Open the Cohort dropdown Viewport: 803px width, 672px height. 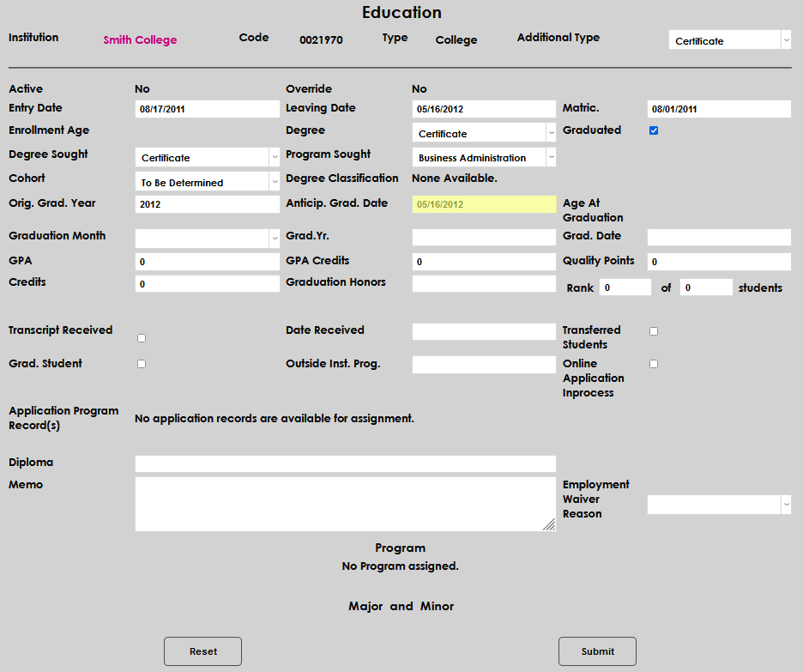207,183
